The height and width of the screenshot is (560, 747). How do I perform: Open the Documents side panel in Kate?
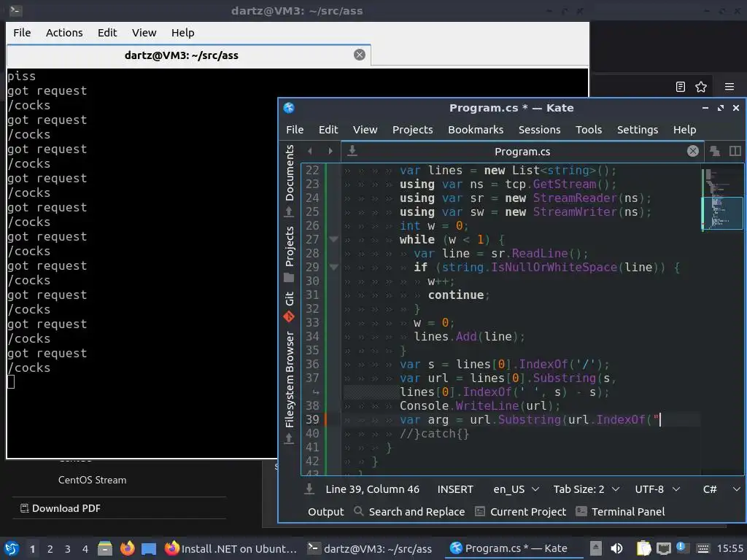tap(289, 182)
